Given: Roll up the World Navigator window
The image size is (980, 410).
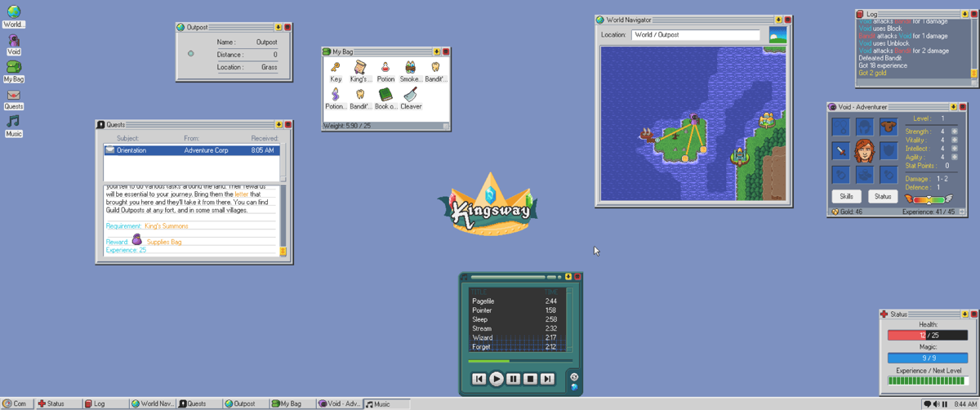Looking at the screenshot, I should pyautogui.click(x=779, y=20).
